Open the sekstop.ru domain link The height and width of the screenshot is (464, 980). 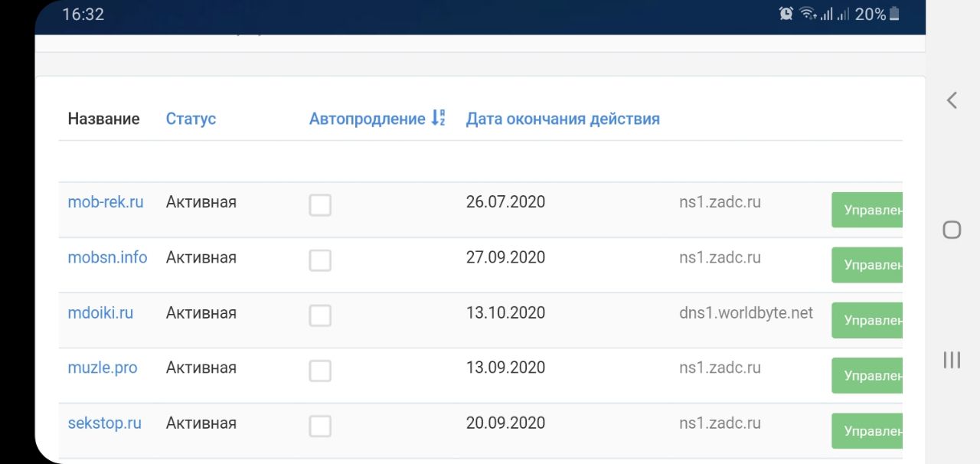coord(104,423)
